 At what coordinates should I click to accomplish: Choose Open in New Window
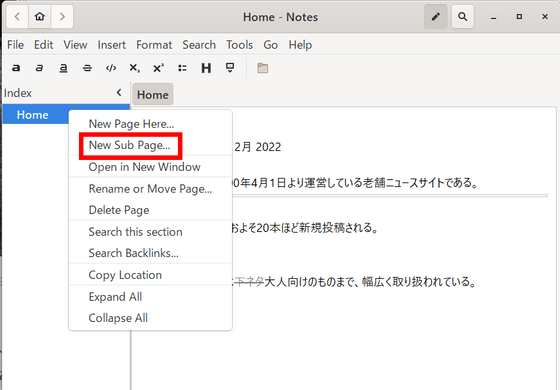point(150,167)
